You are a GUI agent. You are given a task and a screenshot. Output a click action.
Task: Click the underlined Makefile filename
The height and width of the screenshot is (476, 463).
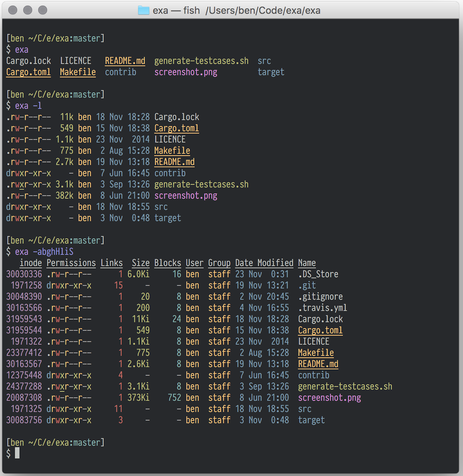77,72
